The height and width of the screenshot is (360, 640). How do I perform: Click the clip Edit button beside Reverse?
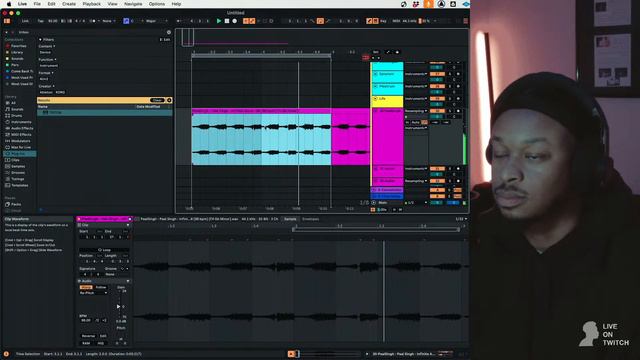103,336
